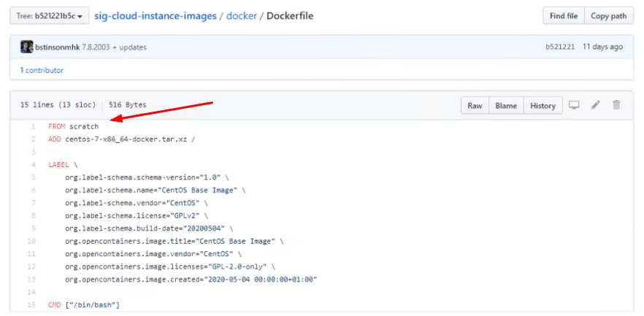The height and width of the screenshot is (316, 644).
Task: Click the Copy path button
Action: point(608,15)
